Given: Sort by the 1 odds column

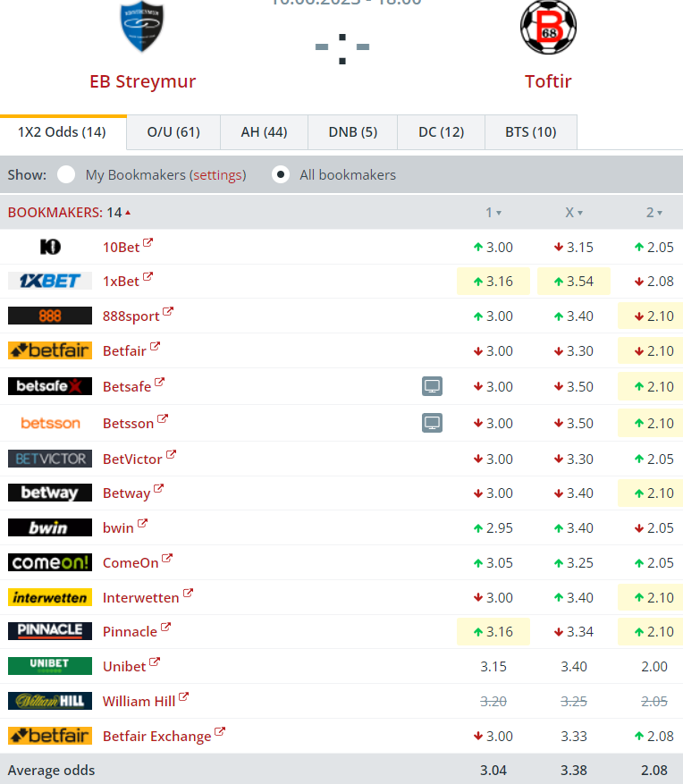Looking at the screenshot, I should 493,213.
